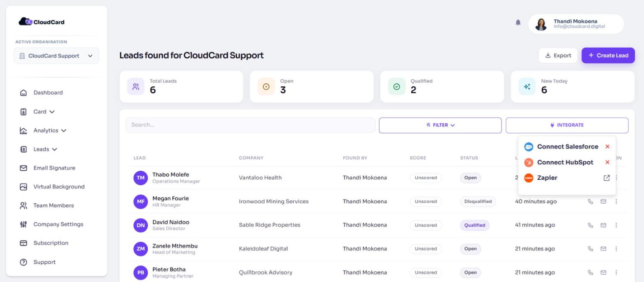Click Open status badge for Zanele Mthembu
The height and width of the screenshot is (282, 644).
point(470,249)
